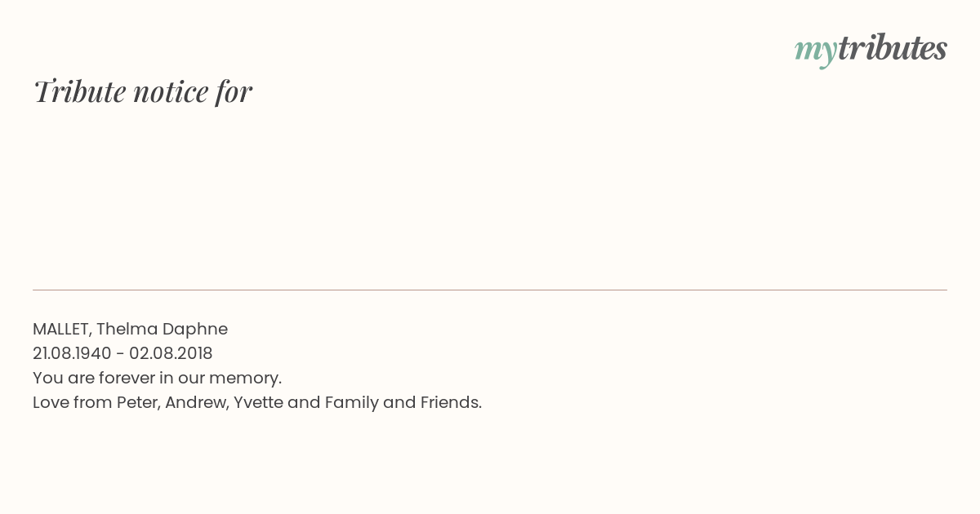Click the horizontal divider line
Screen dimensions: 980x514
tap(490, 290)
